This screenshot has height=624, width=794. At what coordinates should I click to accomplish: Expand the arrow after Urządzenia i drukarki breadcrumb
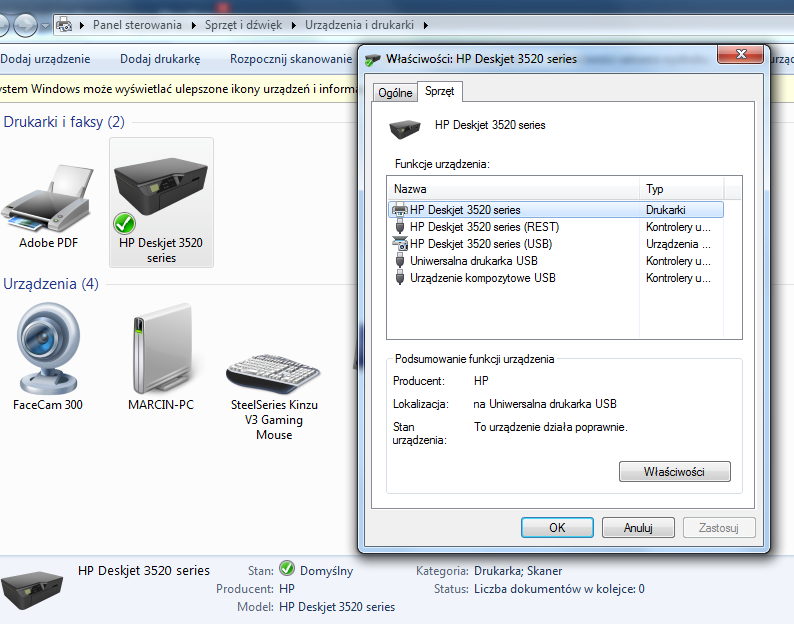[x=425, y=25]
